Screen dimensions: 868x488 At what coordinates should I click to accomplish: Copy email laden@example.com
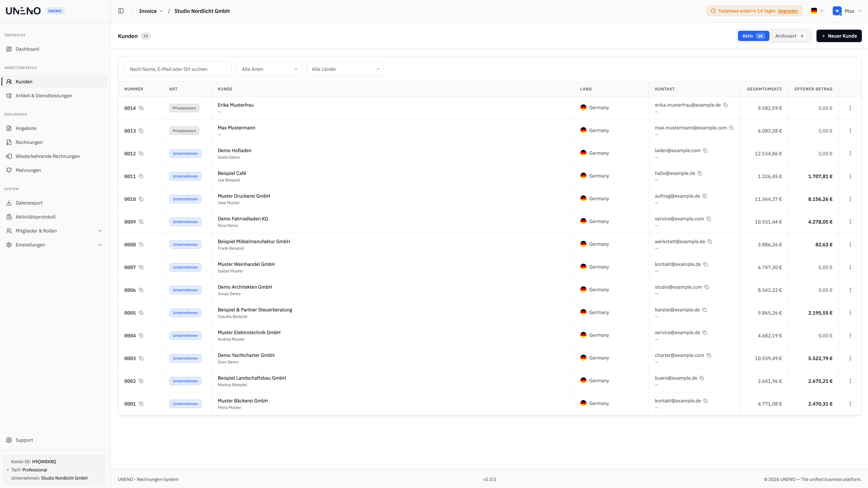[x=705, y=150]
